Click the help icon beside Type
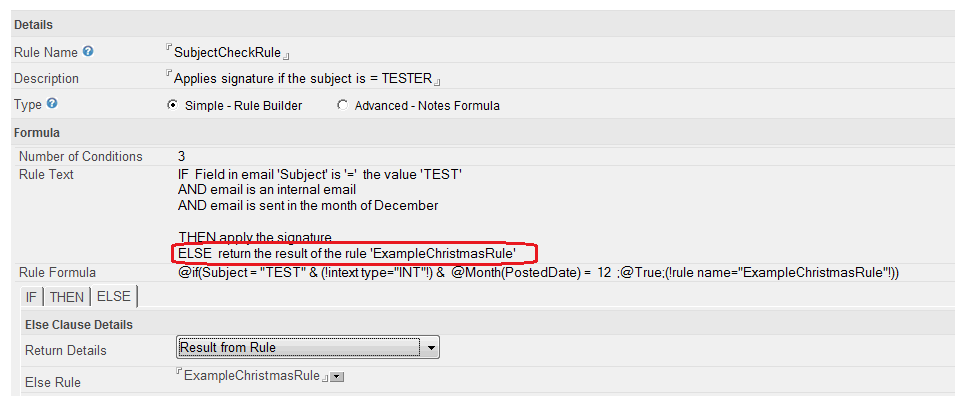 tap(52, 104)
